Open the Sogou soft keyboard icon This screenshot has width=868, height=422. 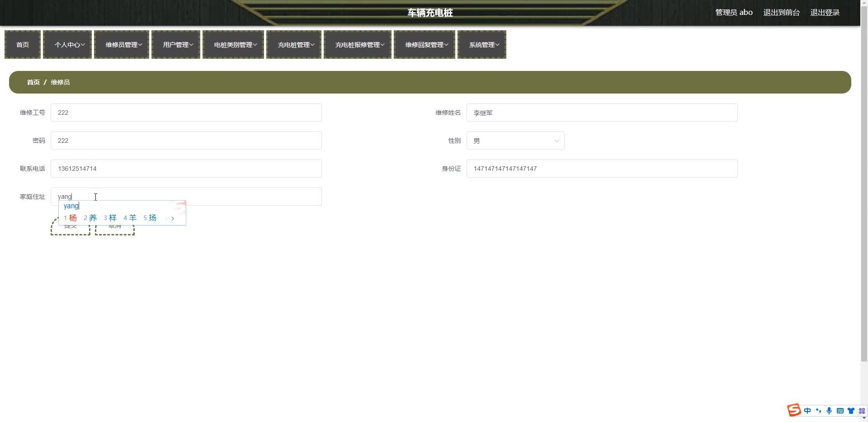(840, 411)
